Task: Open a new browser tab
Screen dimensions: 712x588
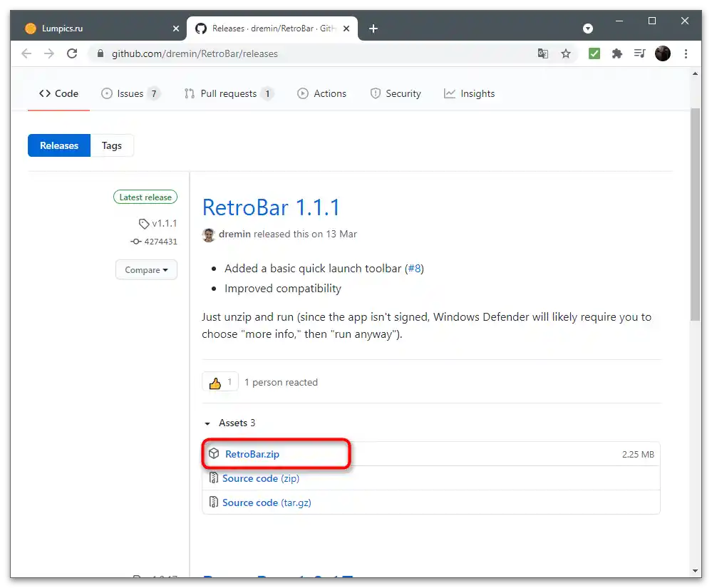Action: (x=373, y=29)
